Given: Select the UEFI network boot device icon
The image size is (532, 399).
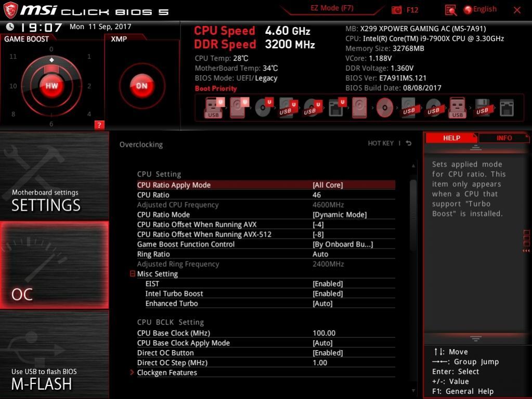Looking at the screenshot, I should click(x=337, y=108).
